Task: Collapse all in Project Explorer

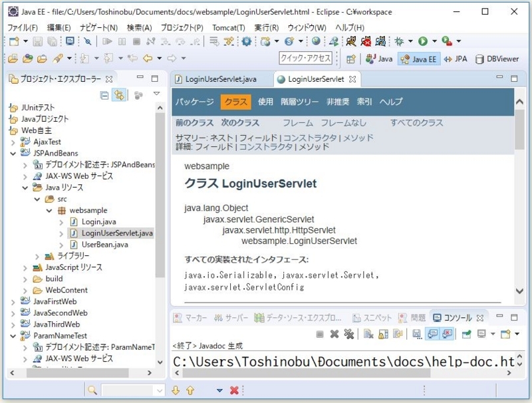Action: coord(104,95)
